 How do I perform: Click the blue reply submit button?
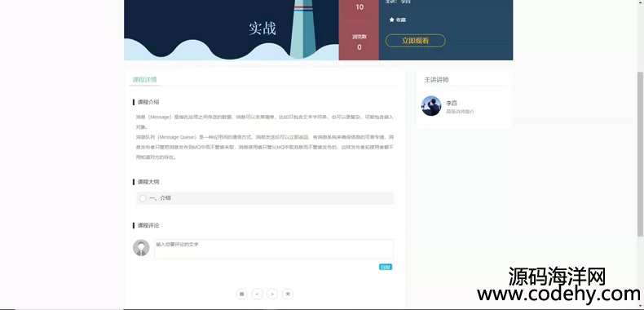(386, 267)
